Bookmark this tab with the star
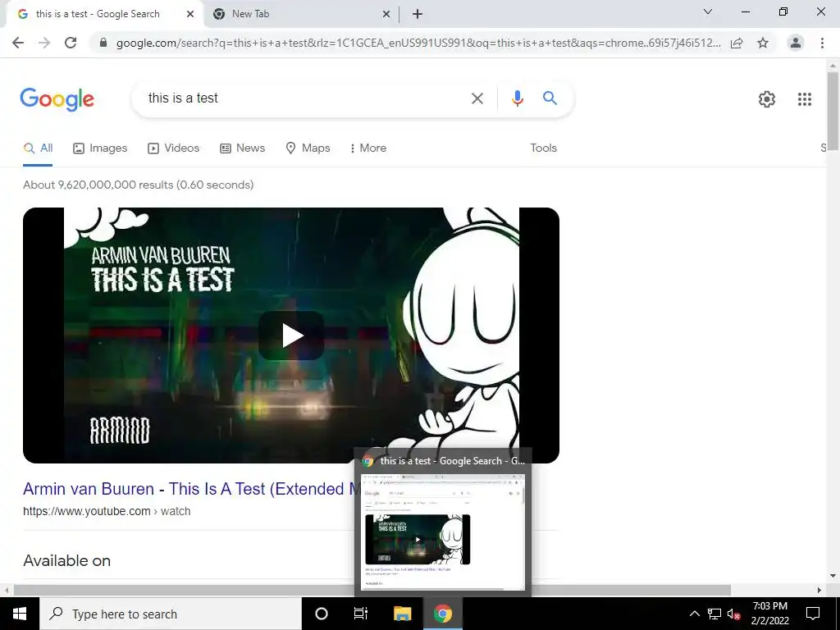 point(763,43)
